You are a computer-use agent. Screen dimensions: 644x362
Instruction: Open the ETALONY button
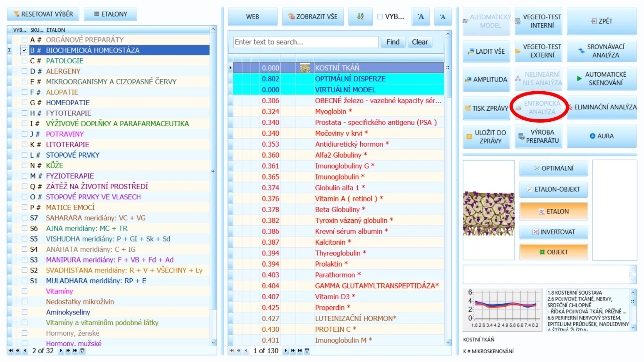[x=110, y=14]
